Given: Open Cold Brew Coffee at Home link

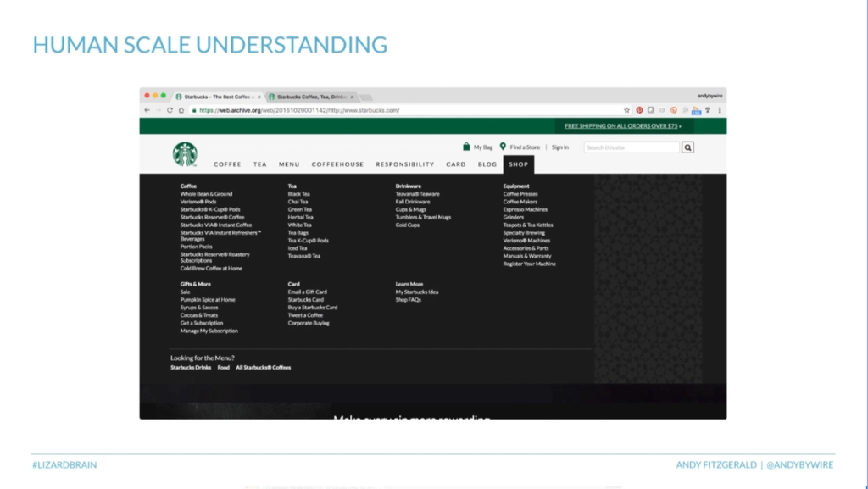Looking at the screenshot, I should click(x=211, y=269).
